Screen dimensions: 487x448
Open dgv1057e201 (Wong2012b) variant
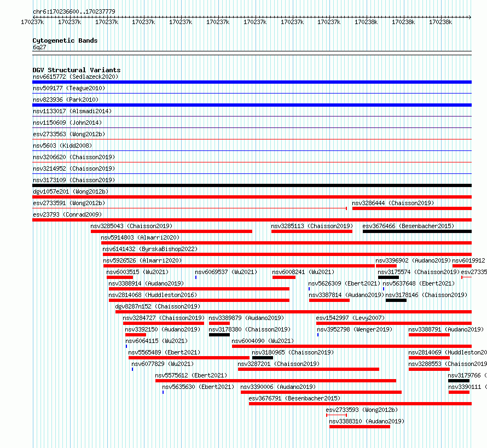pos(71,191)
